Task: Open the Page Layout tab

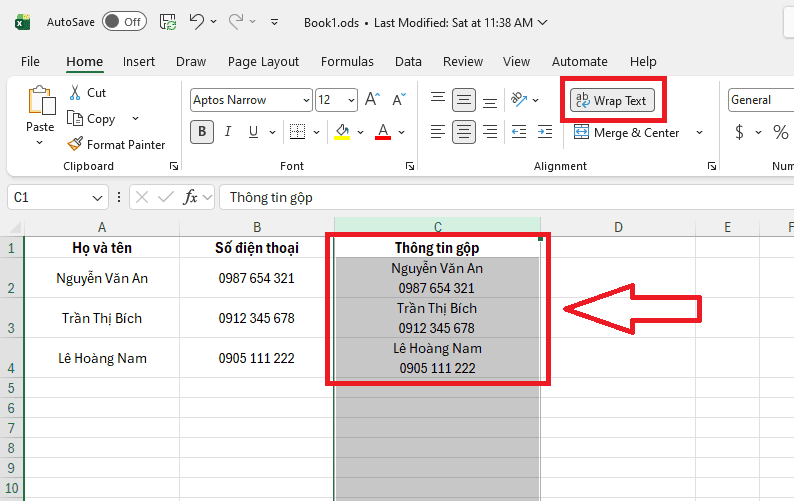Action: 263,61
